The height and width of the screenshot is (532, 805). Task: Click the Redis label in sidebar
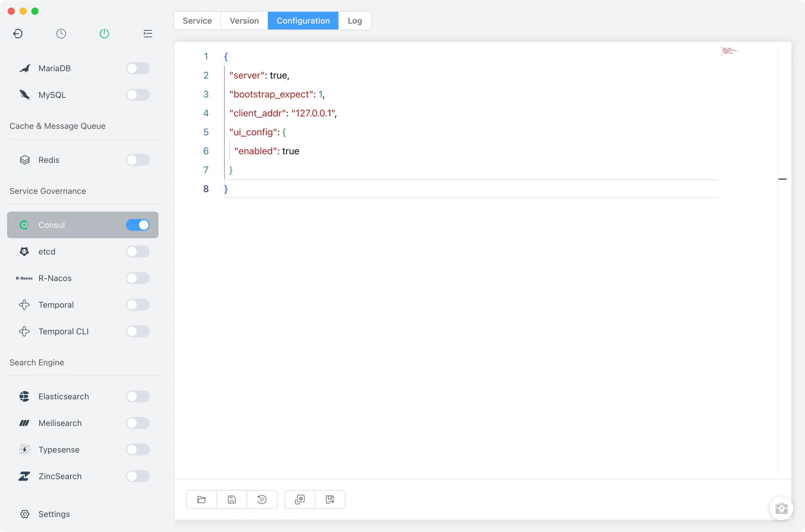click(x=49, y=160)
